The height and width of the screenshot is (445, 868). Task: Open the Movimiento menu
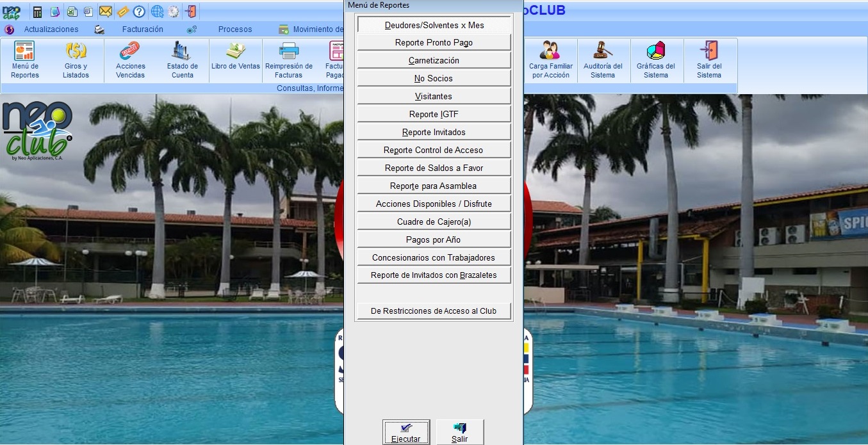click(x=318, y=29)
